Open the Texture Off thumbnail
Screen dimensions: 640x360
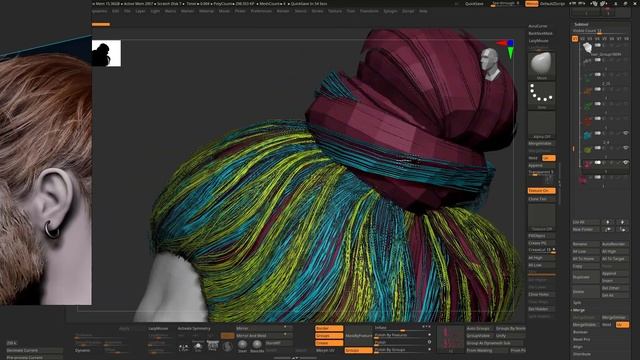click(542, 217)
